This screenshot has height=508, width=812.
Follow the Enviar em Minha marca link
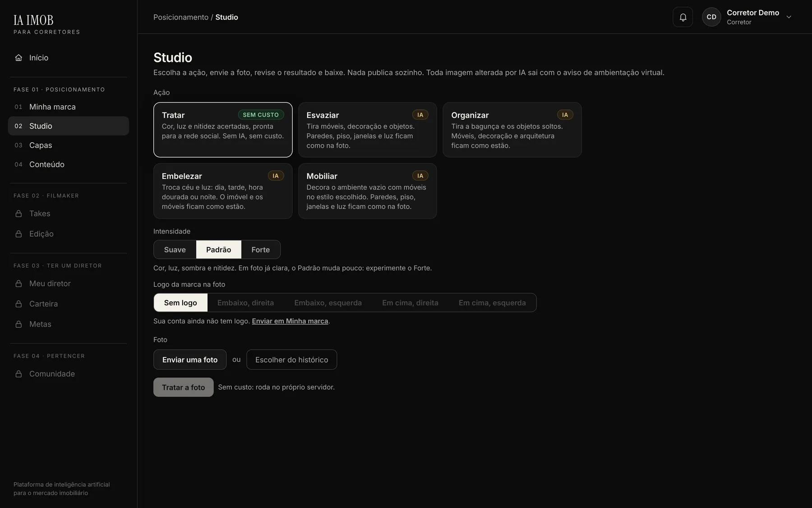[290, 321]
